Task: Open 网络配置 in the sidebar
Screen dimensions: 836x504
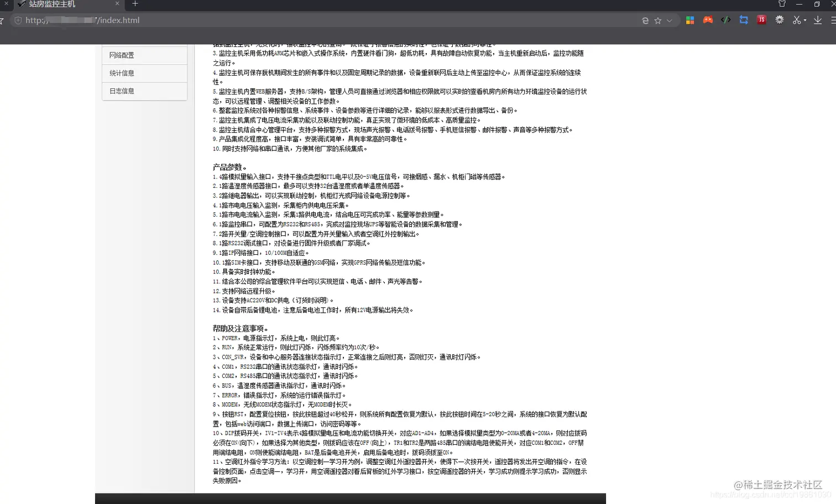Action: point(144,55)
